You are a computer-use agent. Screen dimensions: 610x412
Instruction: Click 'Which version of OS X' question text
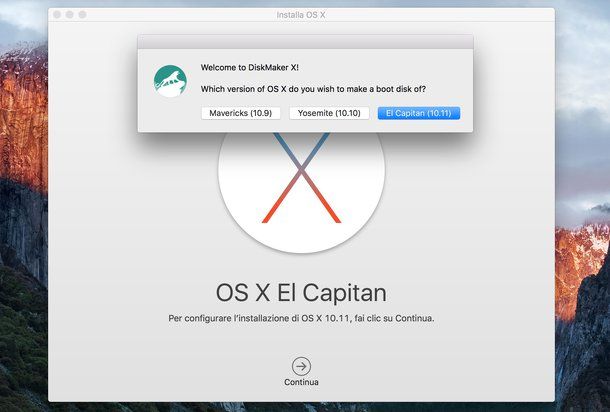point(313,89)
